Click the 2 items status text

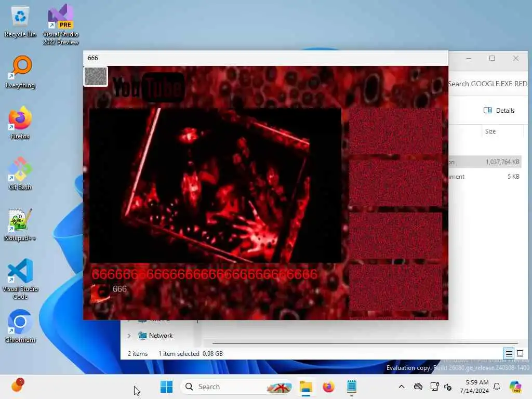tap(137, 353)
